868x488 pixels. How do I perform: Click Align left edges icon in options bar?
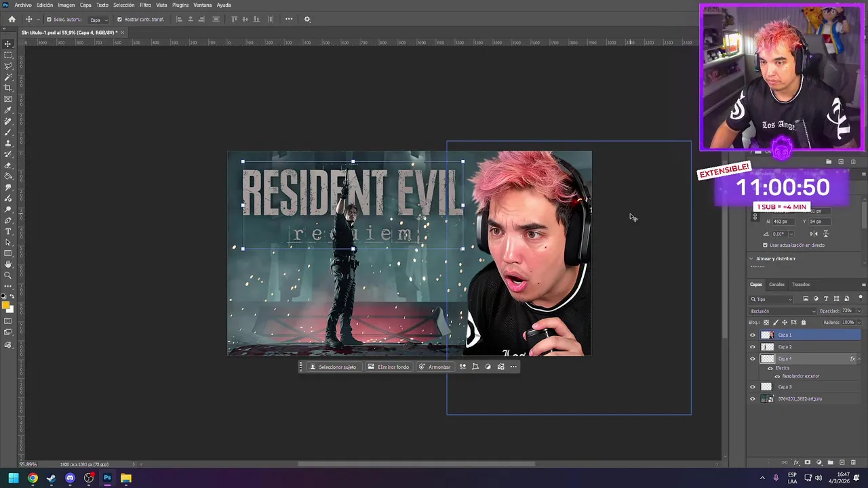pyautogui.click(x=179, y=19)
